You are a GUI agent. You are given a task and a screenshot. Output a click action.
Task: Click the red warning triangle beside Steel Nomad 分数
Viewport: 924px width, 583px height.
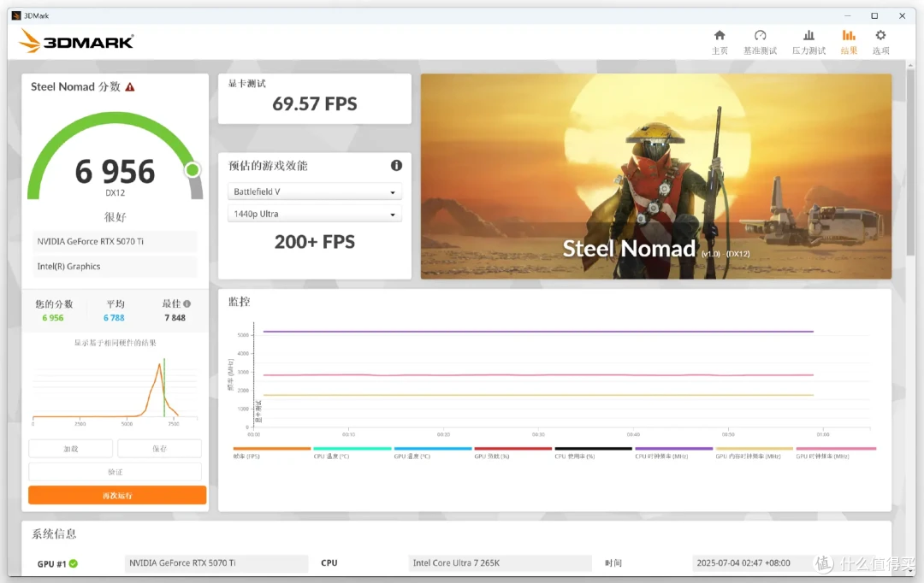[x=130, y=87]
